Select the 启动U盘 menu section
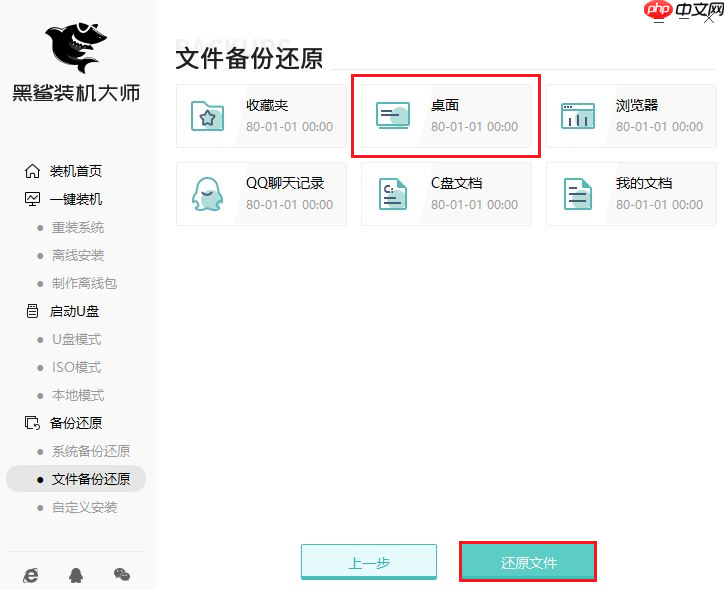Screen dimensions: 725x590 pyautogui.click(x=74, y=311)
